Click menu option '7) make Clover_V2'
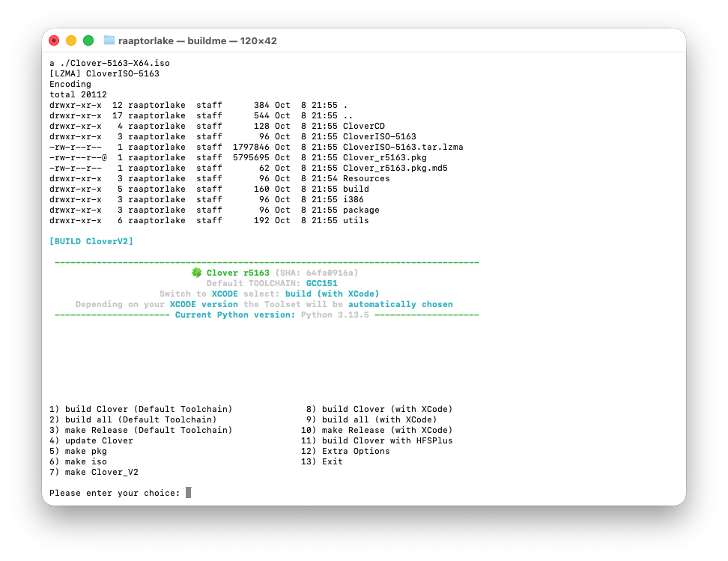The image size is (728, 561). point(94,473)
